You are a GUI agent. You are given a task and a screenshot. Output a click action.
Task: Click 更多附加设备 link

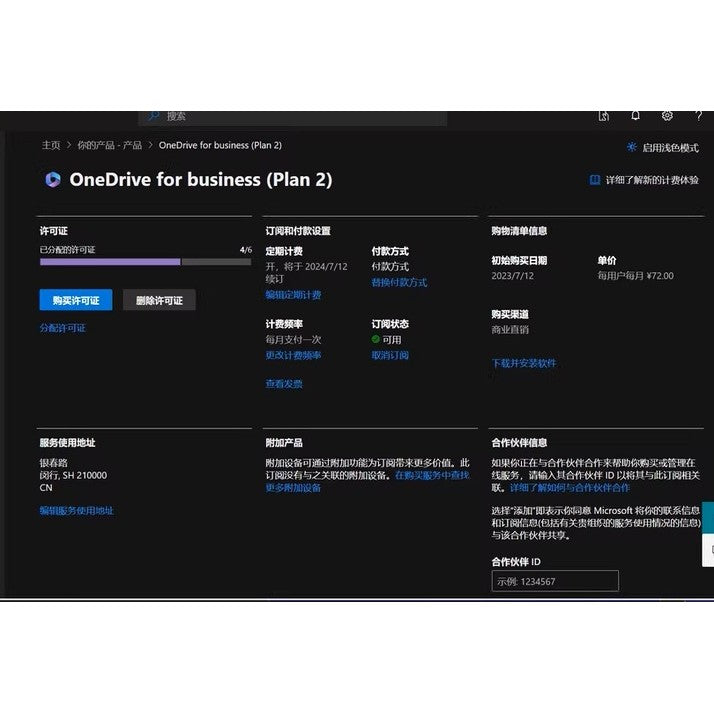pos(293,488)
